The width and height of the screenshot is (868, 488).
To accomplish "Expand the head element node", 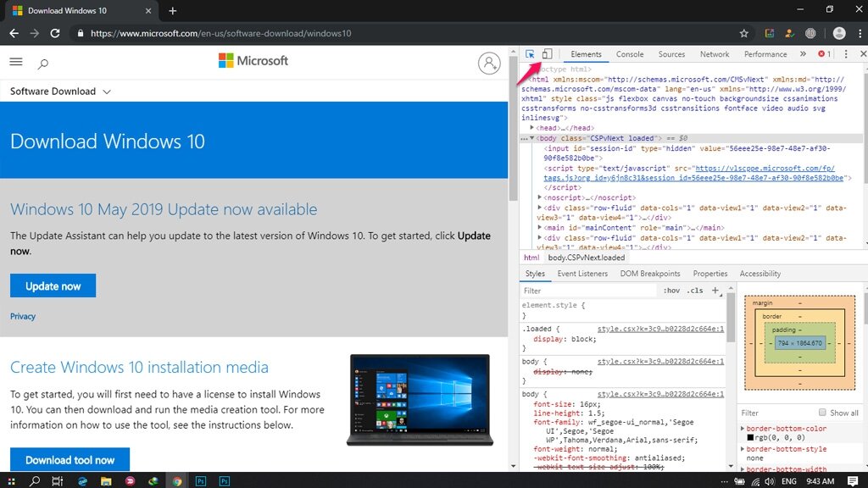I will (x=532, y=128).
